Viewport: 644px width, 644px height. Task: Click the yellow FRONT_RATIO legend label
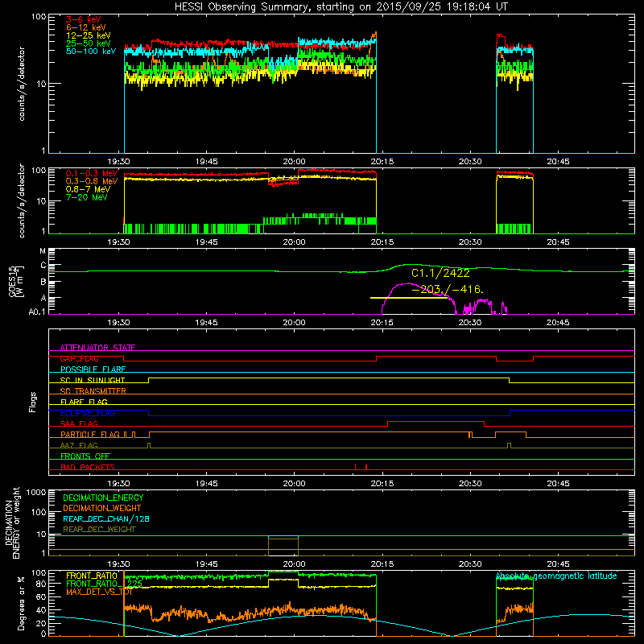click(x=92, y=576)
